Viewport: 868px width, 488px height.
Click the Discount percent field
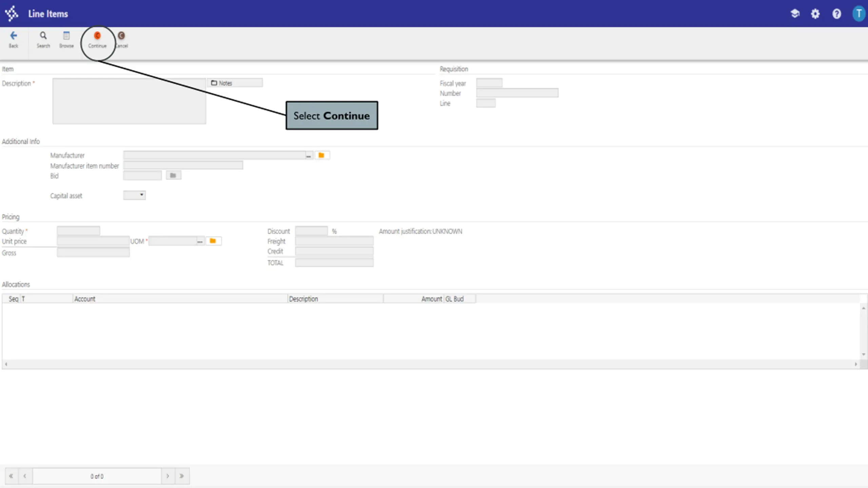tap(311, 231)
